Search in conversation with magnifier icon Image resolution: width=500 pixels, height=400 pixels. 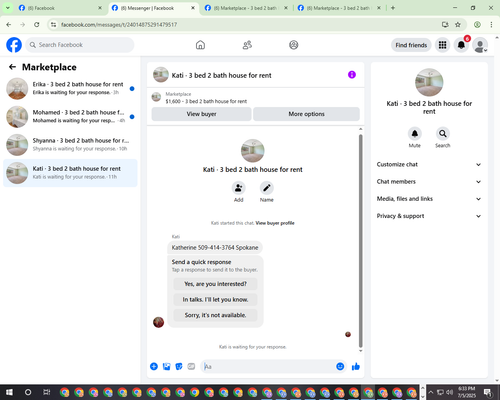point(443,134)
